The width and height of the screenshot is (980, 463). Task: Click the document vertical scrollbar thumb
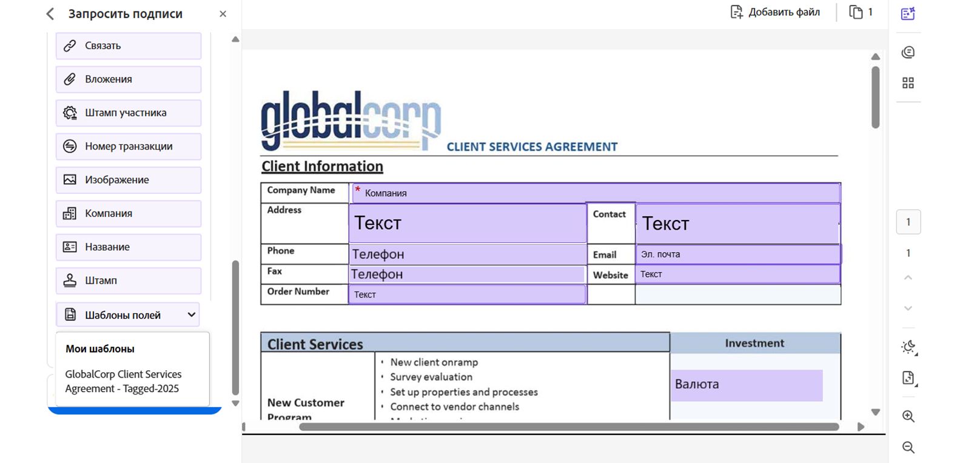click(x=875, y=98)
